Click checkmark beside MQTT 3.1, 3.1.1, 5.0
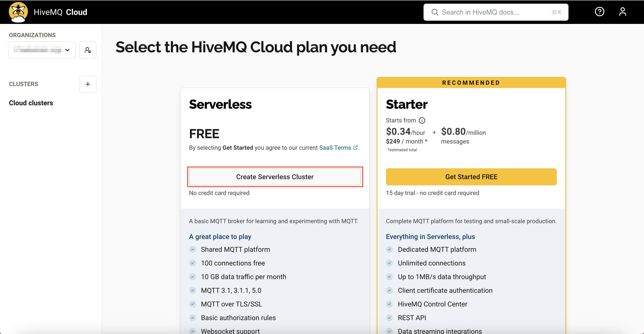 point(193,290)
